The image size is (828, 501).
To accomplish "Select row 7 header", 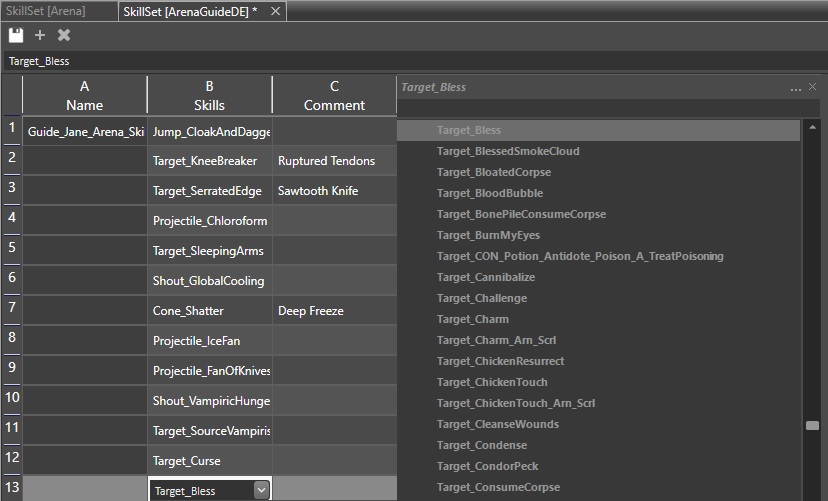I will pyautogui.click(x=12, y=308).
